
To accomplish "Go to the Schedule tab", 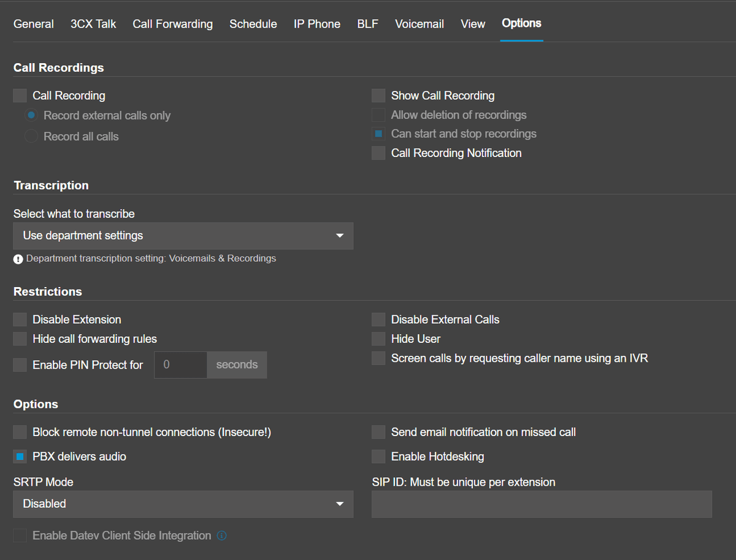I will (253, 24).
